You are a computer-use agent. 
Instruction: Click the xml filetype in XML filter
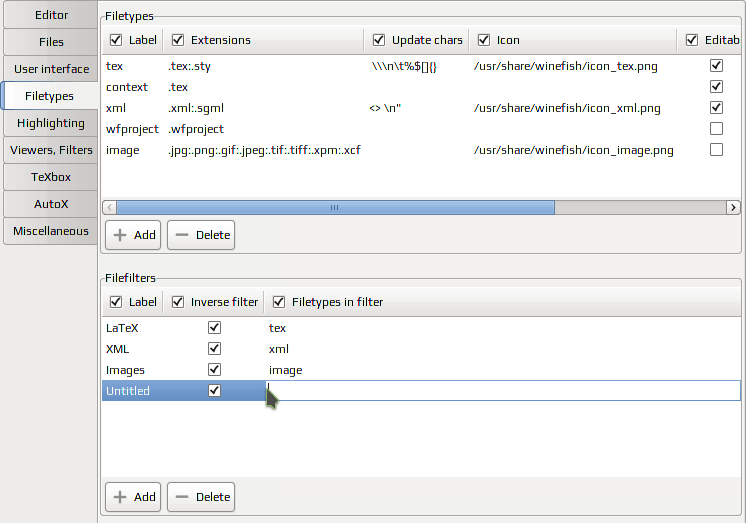coord(278,349)
